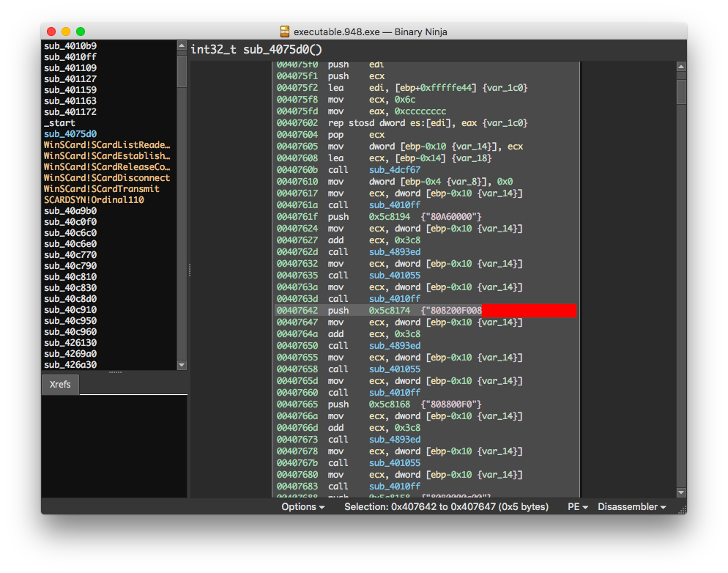The width and height of the screenshot is (728, 573).
Task: Click splitter handle between sidebar and disassembly
Action: pos(190,270)
